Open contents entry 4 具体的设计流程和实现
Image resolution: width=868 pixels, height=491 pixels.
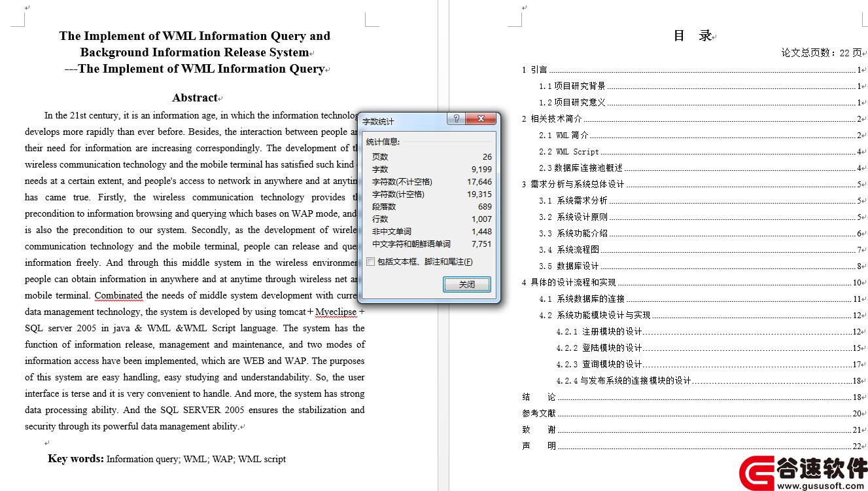(692, 282)
